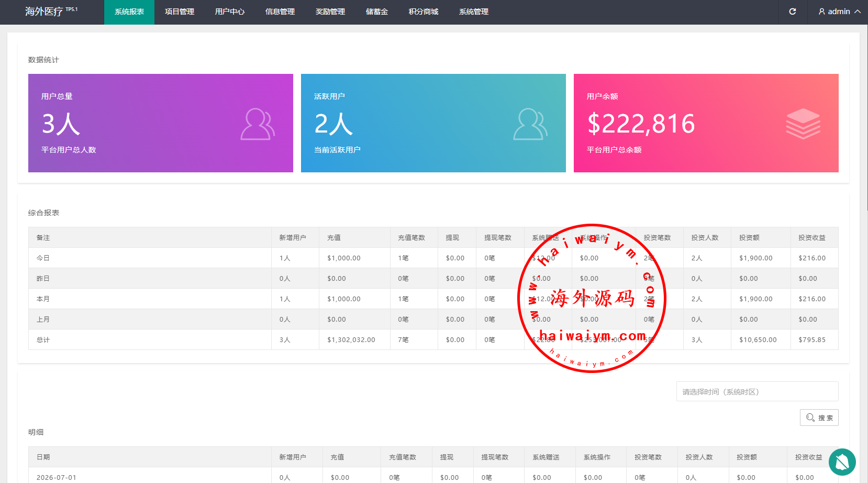Click the magnifier icon in search button
Screen dimensions: 868x483
click(810, 418)
